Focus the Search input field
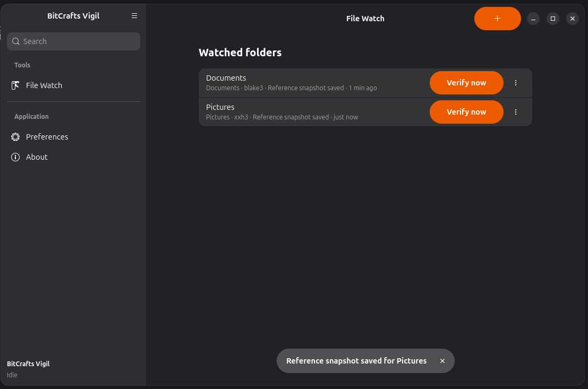 click(73, 41)
